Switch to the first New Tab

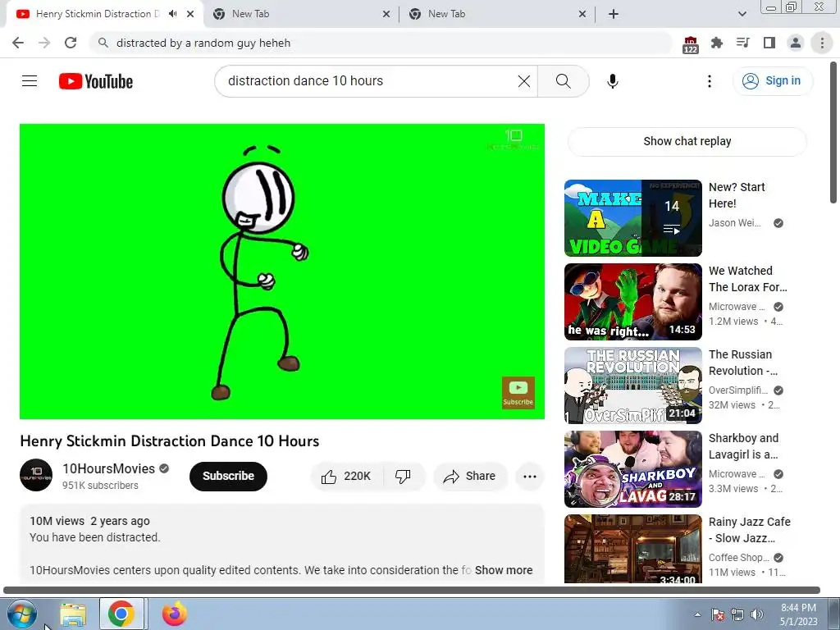coord(300,14)
